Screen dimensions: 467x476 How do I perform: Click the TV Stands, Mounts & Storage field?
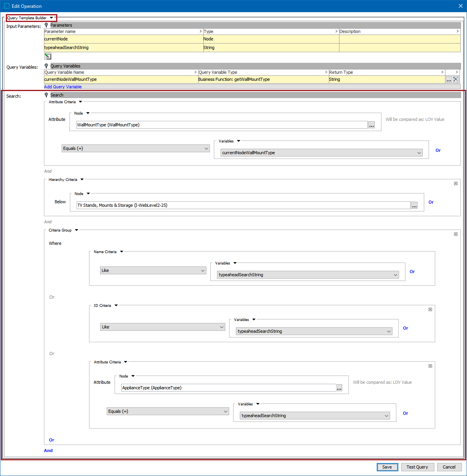point(243,205)
